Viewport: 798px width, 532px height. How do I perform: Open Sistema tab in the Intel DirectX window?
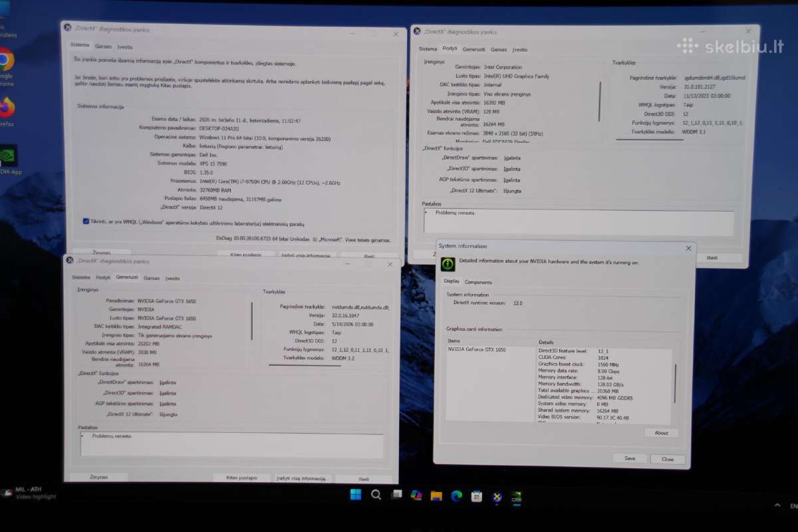click(428, 49)
